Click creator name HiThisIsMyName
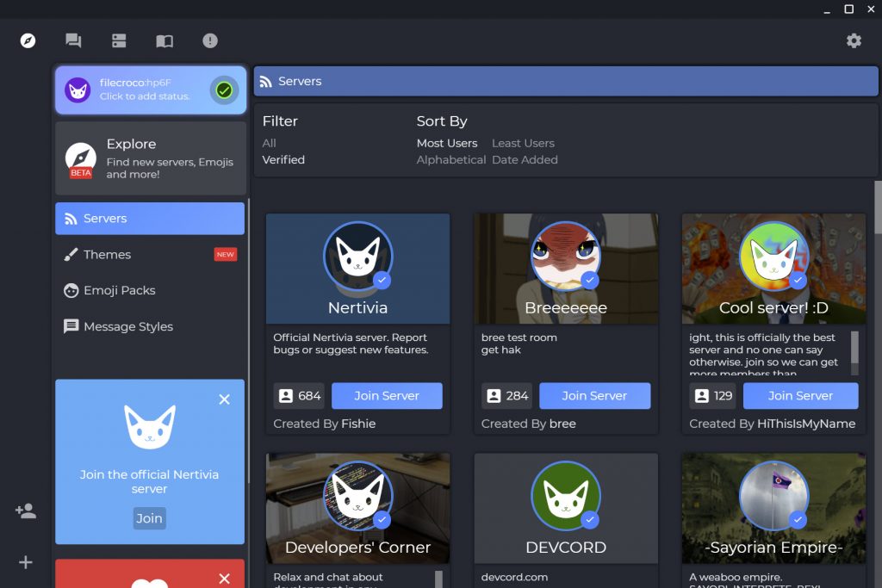Screen dimensions: 882x588 [806, 424]
